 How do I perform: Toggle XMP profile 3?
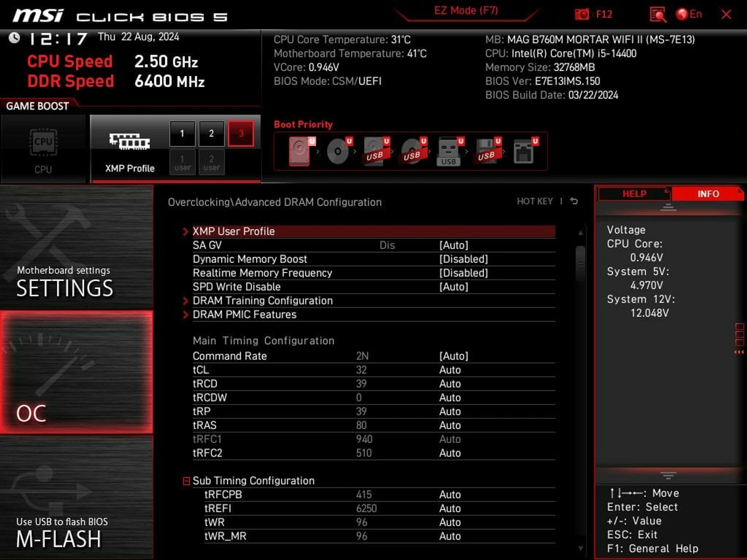[241, 133]
